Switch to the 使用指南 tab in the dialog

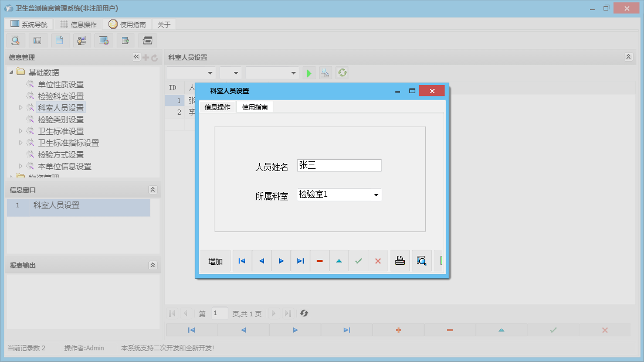pyautogui.click(x=255, y=107)
